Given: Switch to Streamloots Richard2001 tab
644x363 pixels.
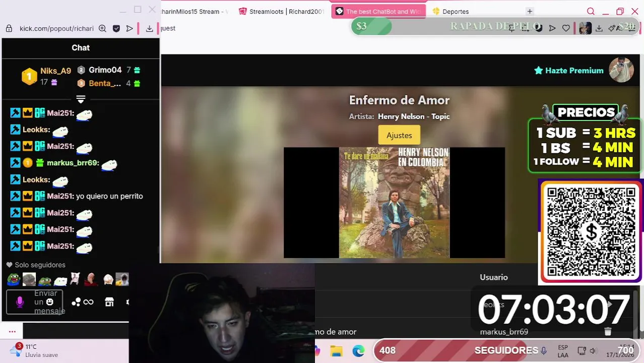Looking at the screenshot, I should [281, 11].
